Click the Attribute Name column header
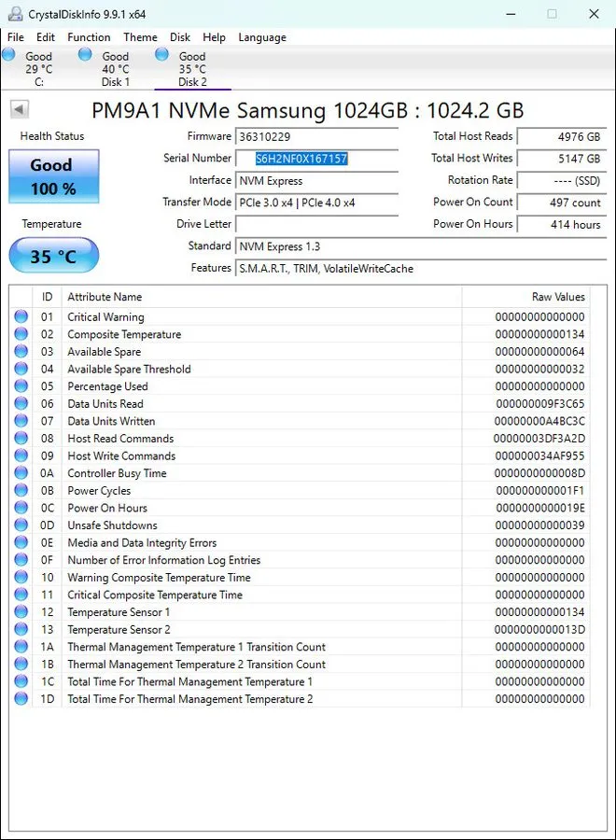616x840 pixels. coord(261,297)
